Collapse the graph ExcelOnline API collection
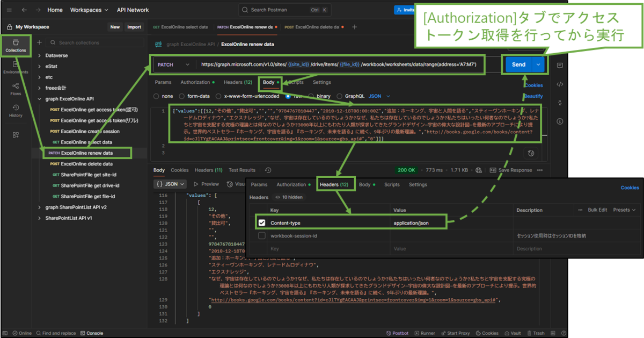This screenshot has width=644, height=338. coord(39,99)
